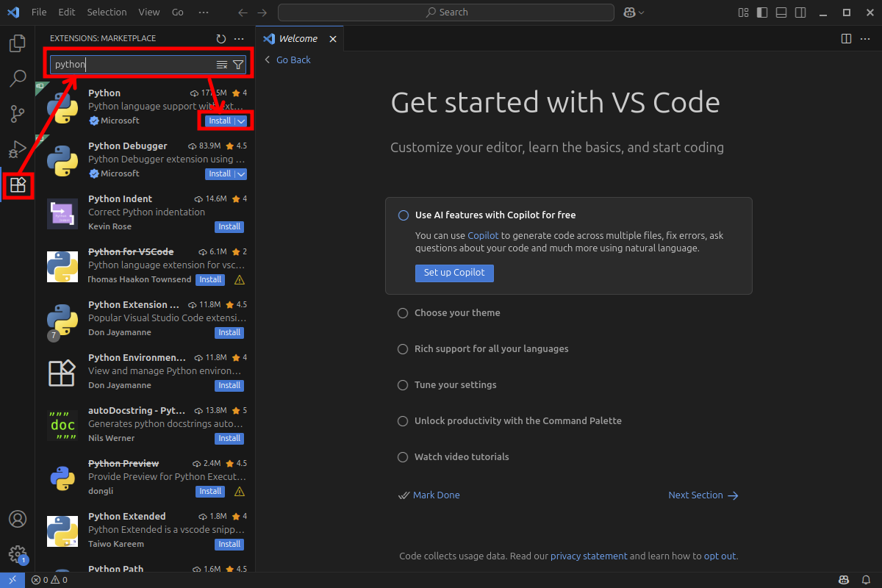Select 'Unlock productivity with the Command Palette'
The width and height of the screenshot is (882, 588).
point(517,421)
